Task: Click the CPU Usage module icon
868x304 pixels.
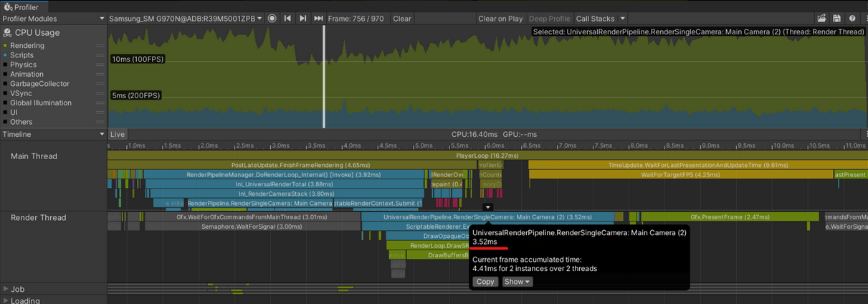Action: (7, 32)
